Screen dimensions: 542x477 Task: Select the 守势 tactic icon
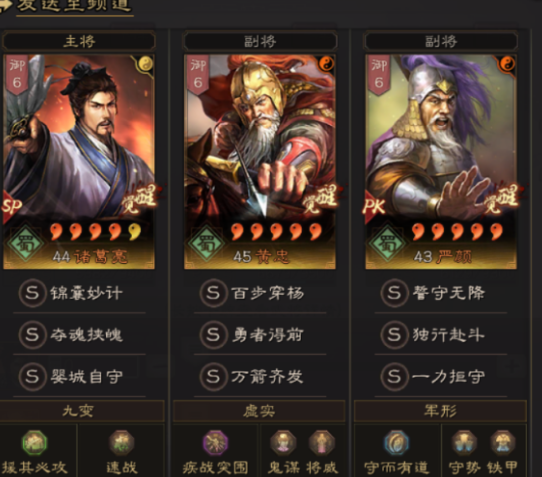[464, 443]
